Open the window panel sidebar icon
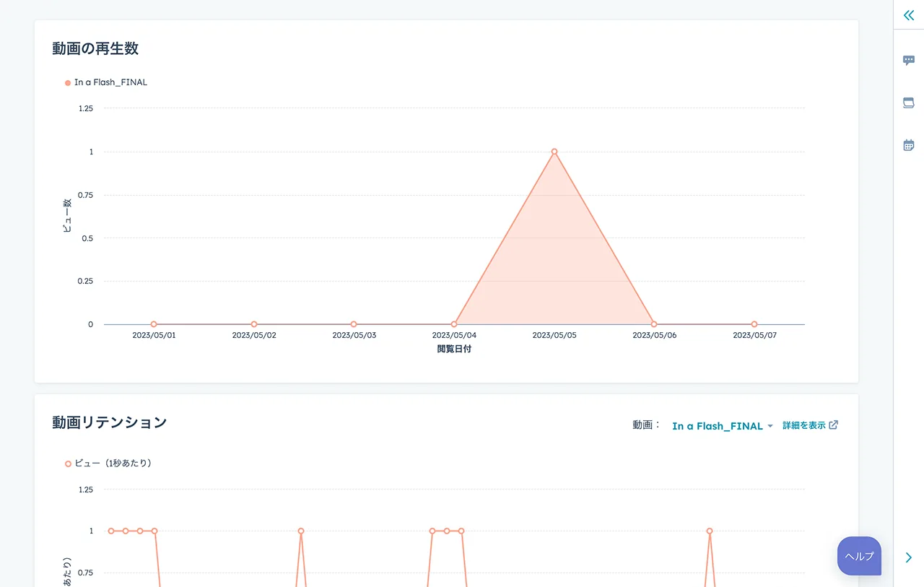Screen dimensions: 924x587 tap(908, 103)
